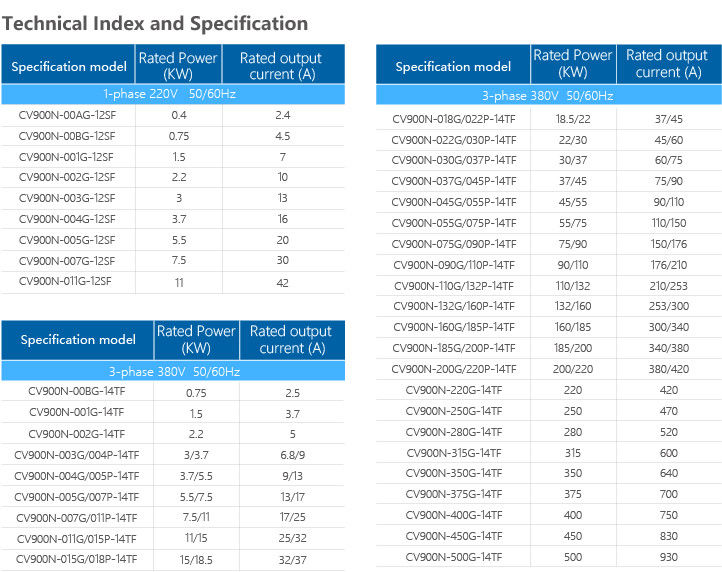722x572 pixels.
Task: Select the CV900N-500G-14TF model entry
Action: click(453, 556)
